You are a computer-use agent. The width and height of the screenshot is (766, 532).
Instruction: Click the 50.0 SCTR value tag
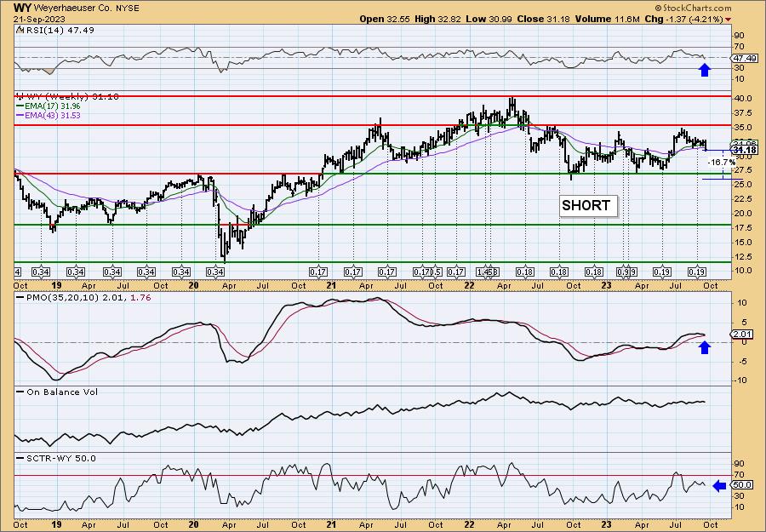(743, 485)
